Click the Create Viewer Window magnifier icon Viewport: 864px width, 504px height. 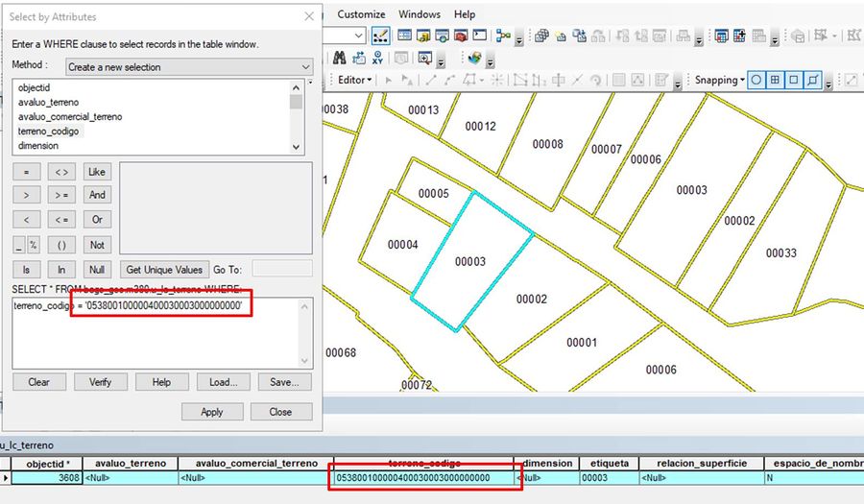pyautogui.click(x=425, y=58)
